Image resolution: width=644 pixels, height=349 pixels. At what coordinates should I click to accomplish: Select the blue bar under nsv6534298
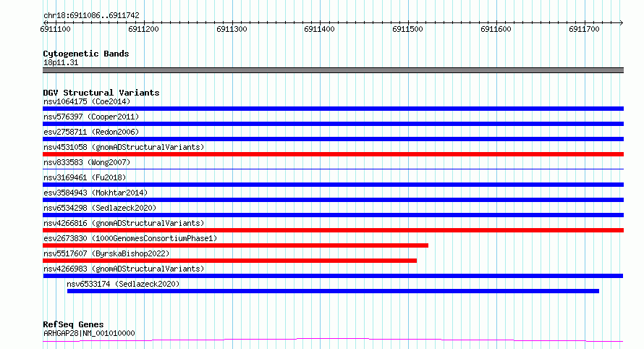click(x=333, y=215)
